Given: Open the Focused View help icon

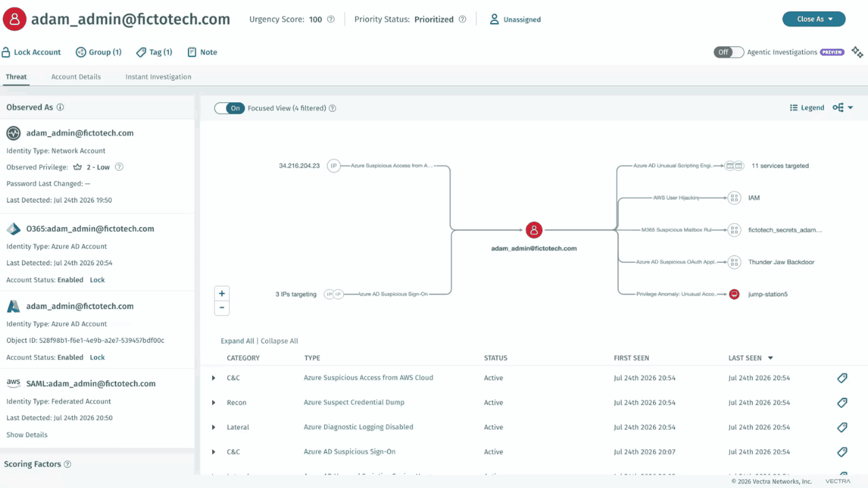Looking at the screenshot, I should point(332,108).
